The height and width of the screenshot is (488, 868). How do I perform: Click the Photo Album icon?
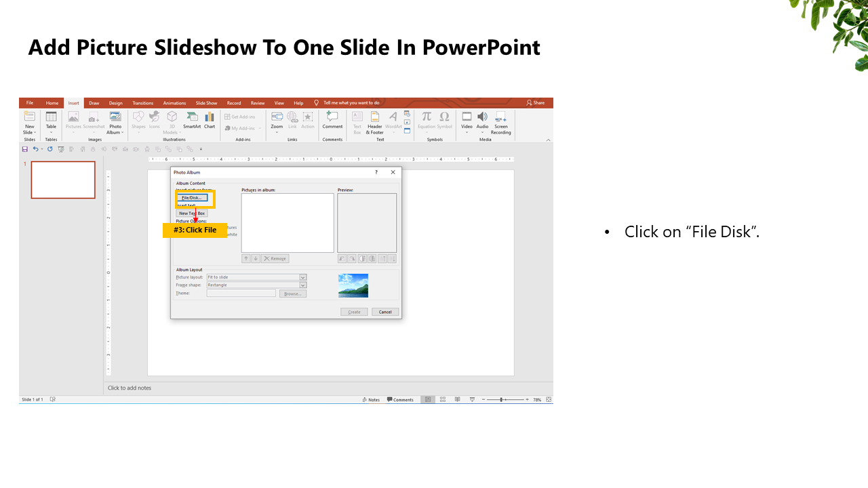click(x=115, y=117)
